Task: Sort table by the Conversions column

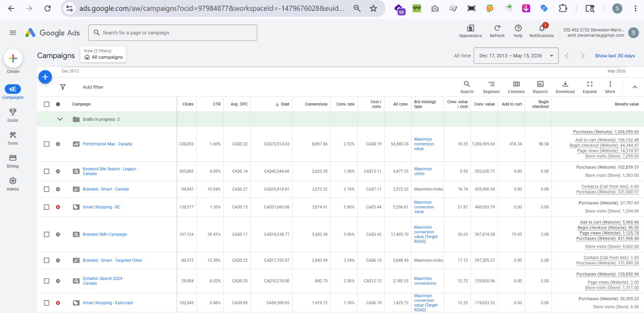Action: (316, 104)
